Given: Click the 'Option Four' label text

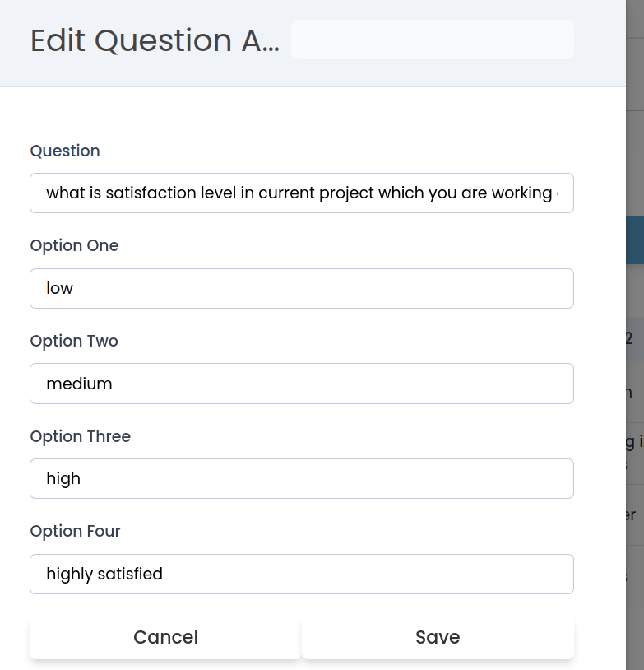Looking at the screenshot, I should (x=75, y=532).
